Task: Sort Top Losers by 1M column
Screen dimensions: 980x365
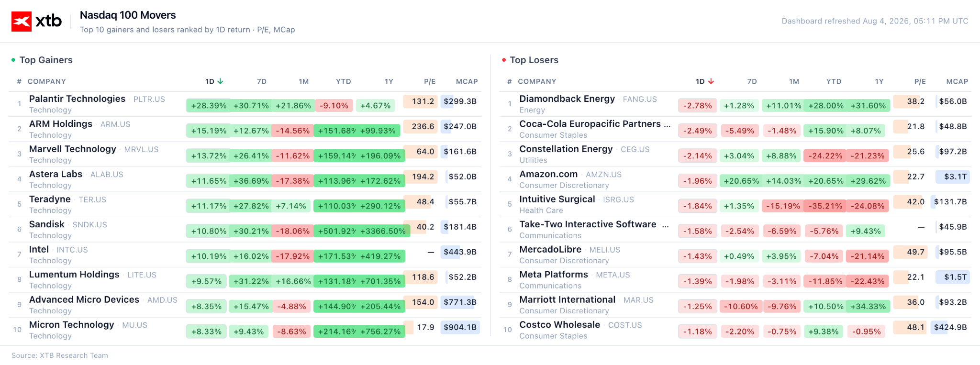Action: click(x=794, y=81)
